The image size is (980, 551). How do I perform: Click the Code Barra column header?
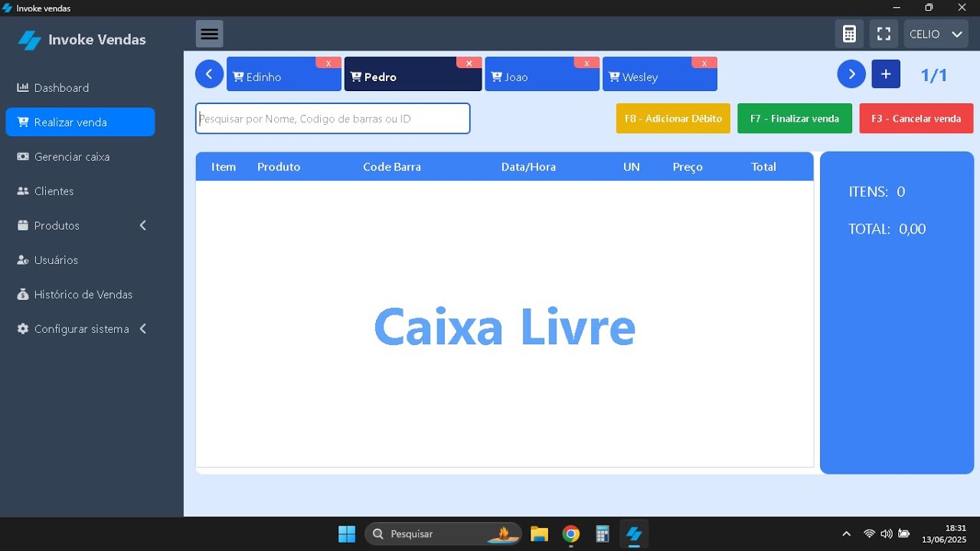392,167
